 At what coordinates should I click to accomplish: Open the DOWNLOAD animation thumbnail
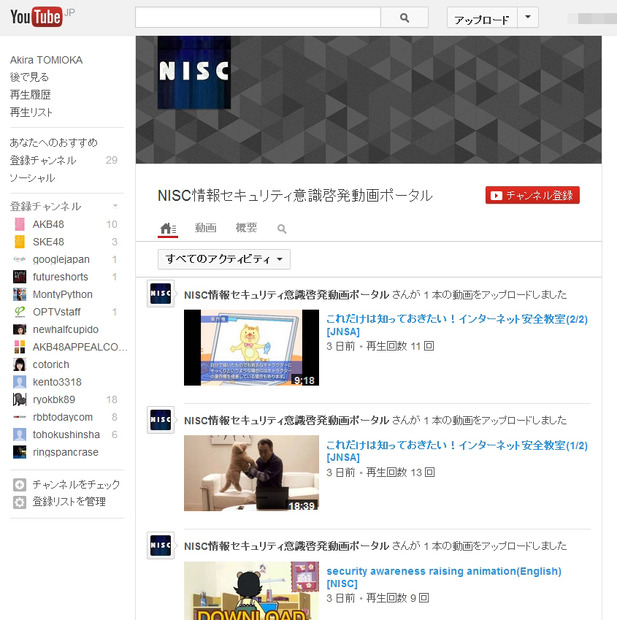252,591
